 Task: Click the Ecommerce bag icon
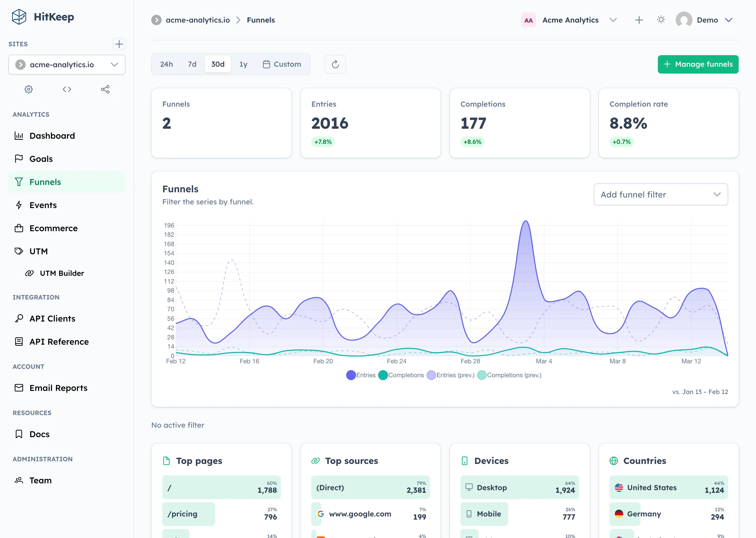point(19,228)
